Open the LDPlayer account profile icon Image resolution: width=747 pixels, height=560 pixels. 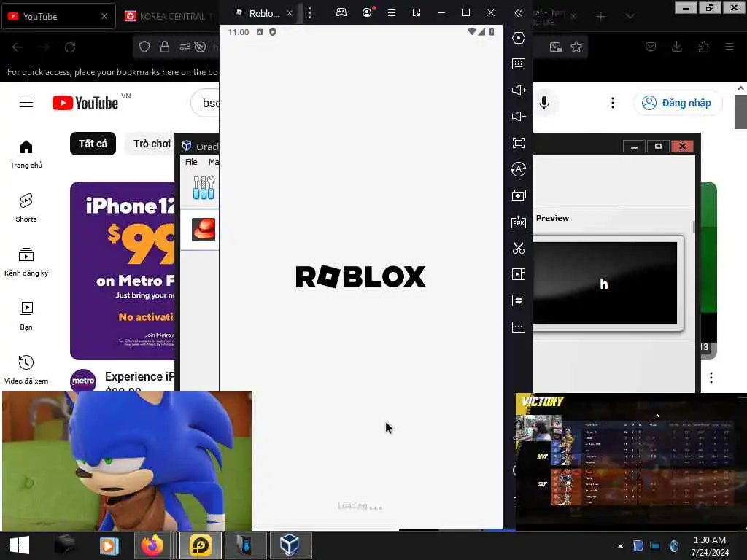point(368,12)
